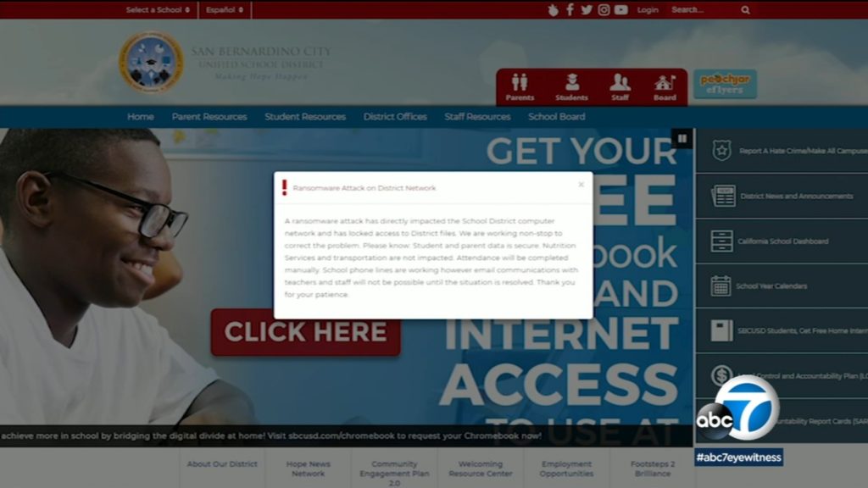The width and height of the screenshot is (868, 488).
Task: Open the YouTube icon in top bar
Action: tap(621, 10)
